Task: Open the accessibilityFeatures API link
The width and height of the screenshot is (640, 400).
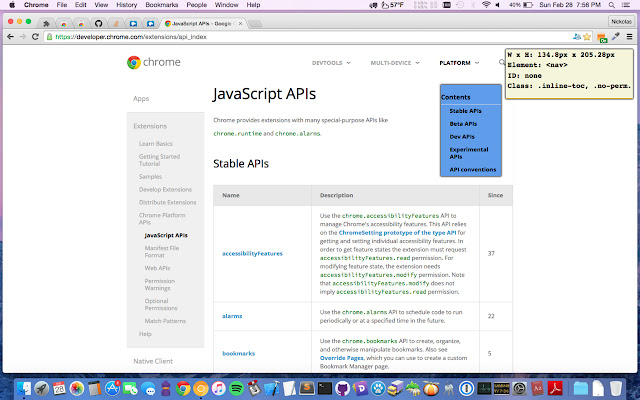Action: click(252, 253)
